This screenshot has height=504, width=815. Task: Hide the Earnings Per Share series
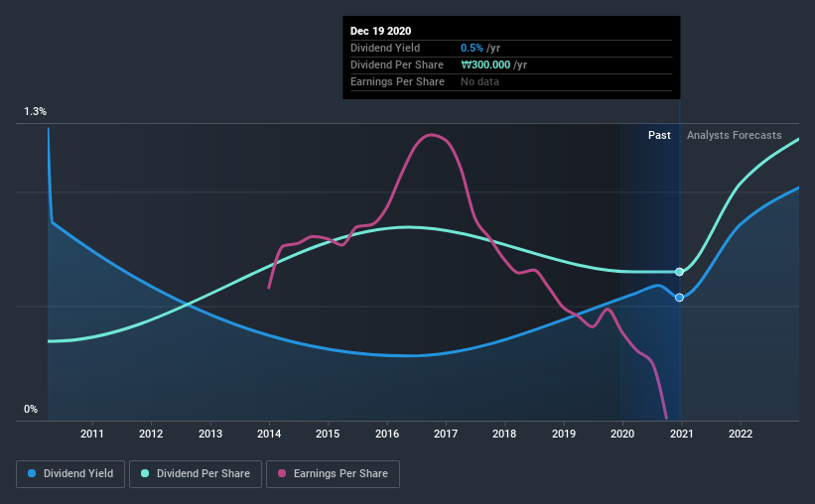pyautogui.click(x=333, y=474)
